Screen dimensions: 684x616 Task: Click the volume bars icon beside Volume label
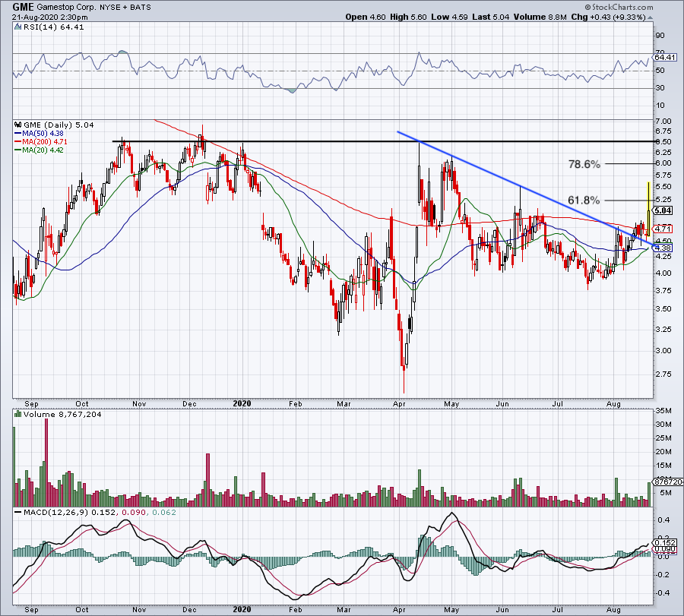pyautogui.click(x=18, y=414)
